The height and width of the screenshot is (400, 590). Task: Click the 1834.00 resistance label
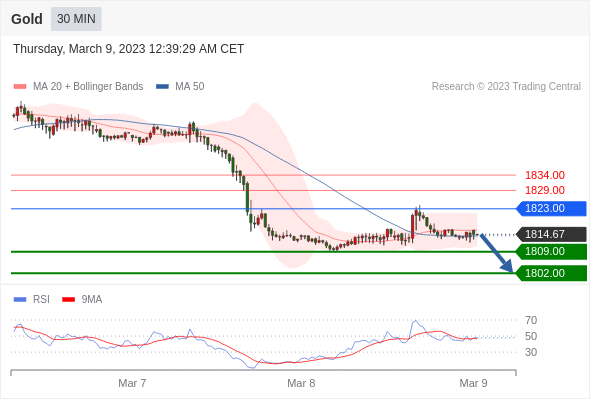tap(545, 175)
